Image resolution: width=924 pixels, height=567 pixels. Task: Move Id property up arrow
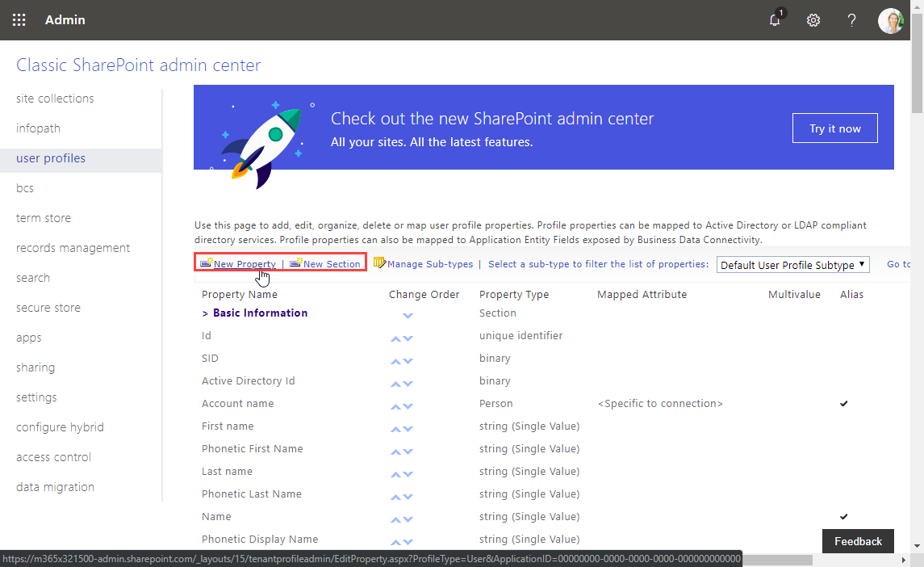tap(395, 338)
